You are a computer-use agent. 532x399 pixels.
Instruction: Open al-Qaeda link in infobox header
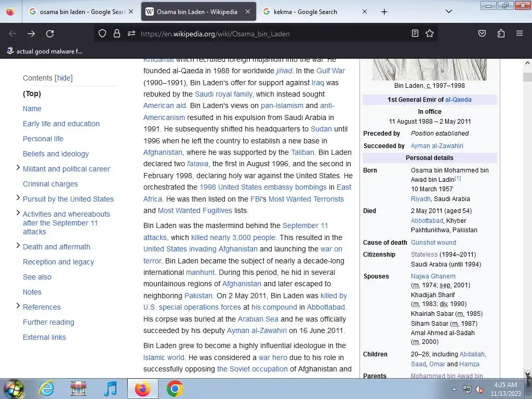(458, 99)
